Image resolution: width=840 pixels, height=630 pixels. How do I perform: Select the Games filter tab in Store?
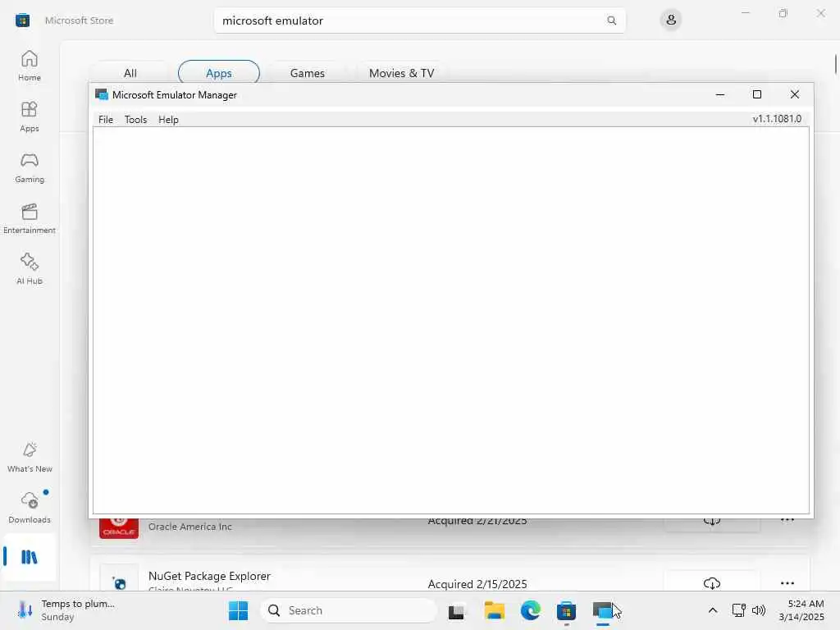[307, 73]
